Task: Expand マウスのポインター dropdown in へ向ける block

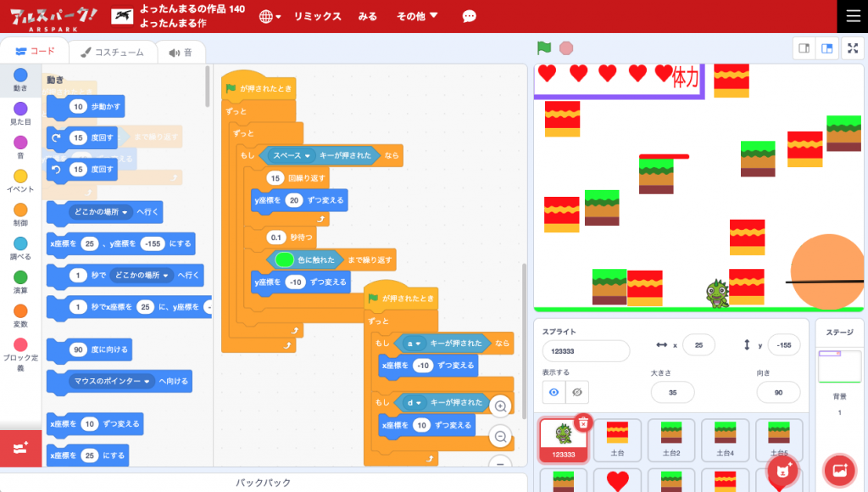Action: tap(111, 381)
